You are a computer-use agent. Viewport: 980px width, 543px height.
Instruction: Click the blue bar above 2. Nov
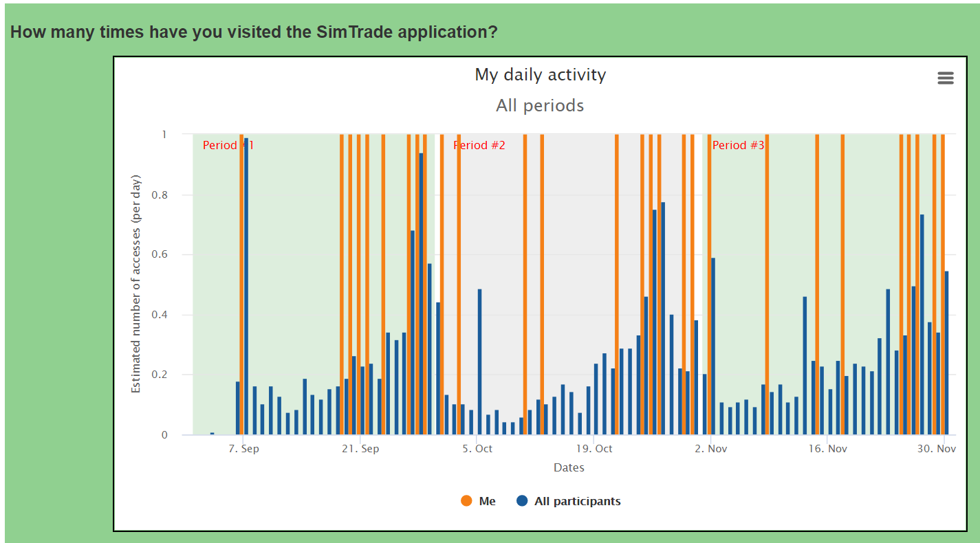[x=713, y=346]
